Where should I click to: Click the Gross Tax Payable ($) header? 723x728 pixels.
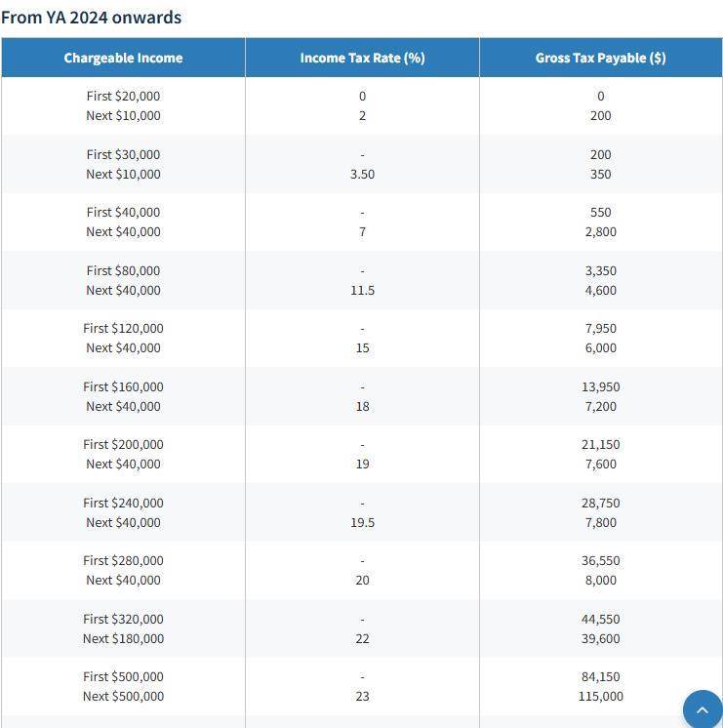(x=600, y=58)
